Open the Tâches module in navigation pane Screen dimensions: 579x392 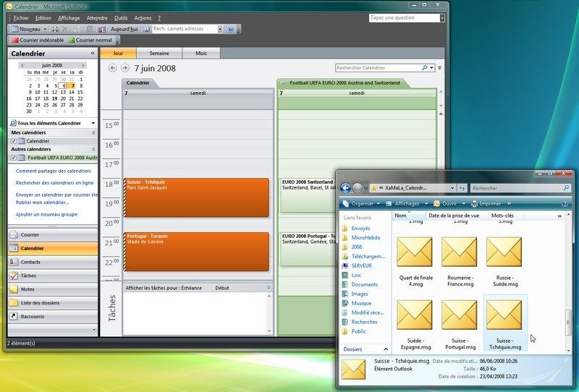pos(28,276)
